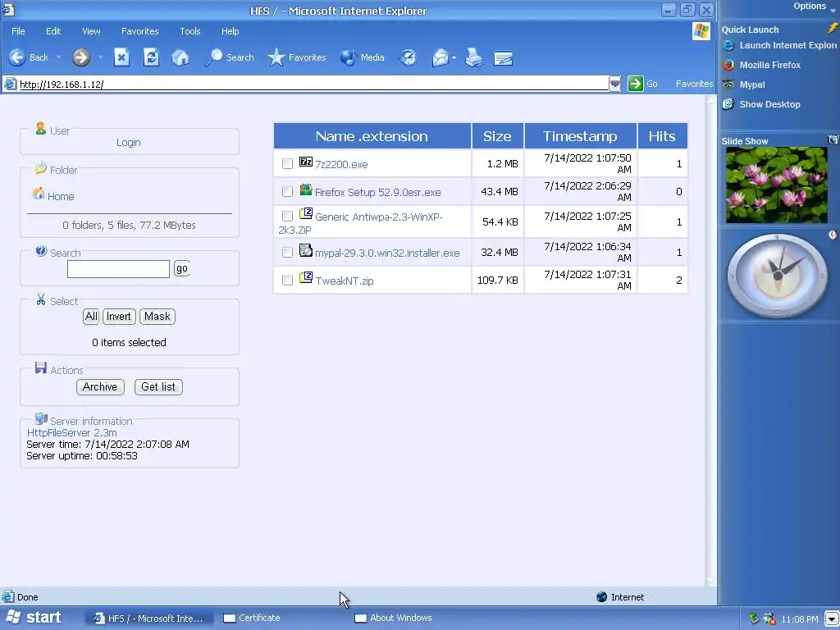This screenshot has height=630, width=840.
Task: Click the Mask selection button
Action: 157,316
